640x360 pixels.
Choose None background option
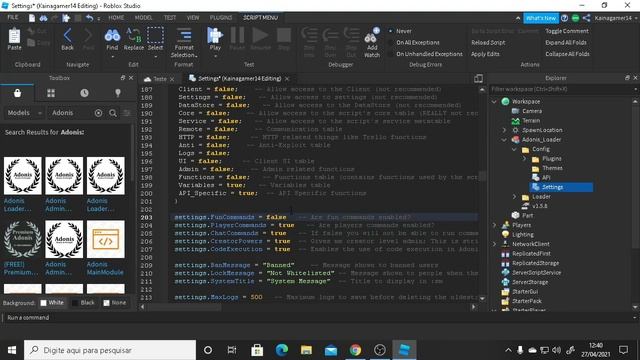(x=115, y=303)
